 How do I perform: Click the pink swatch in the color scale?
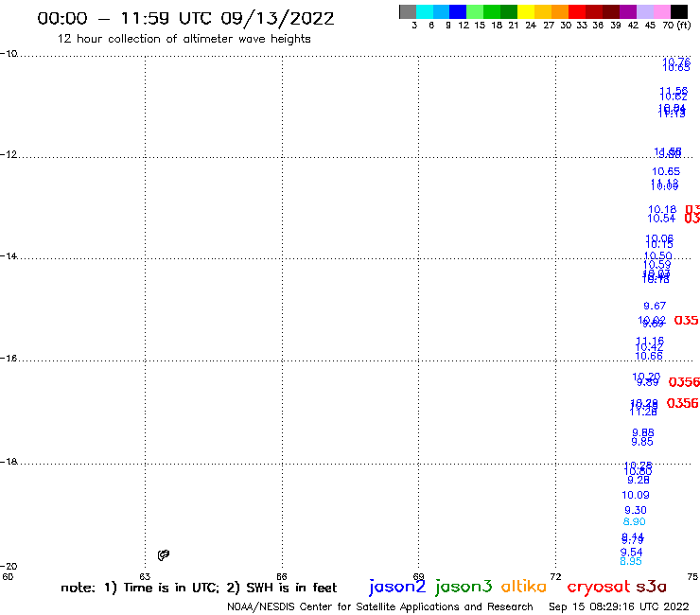[x=661, y=11]
